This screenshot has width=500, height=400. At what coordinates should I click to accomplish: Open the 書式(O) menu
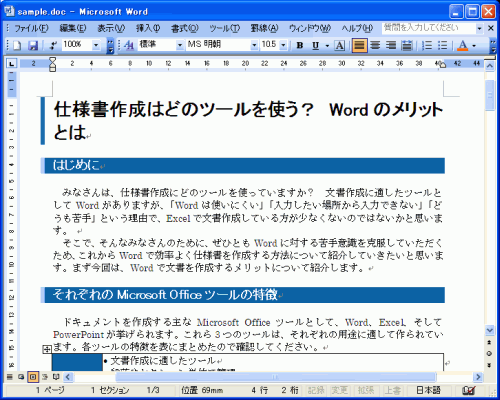(185, 29)
